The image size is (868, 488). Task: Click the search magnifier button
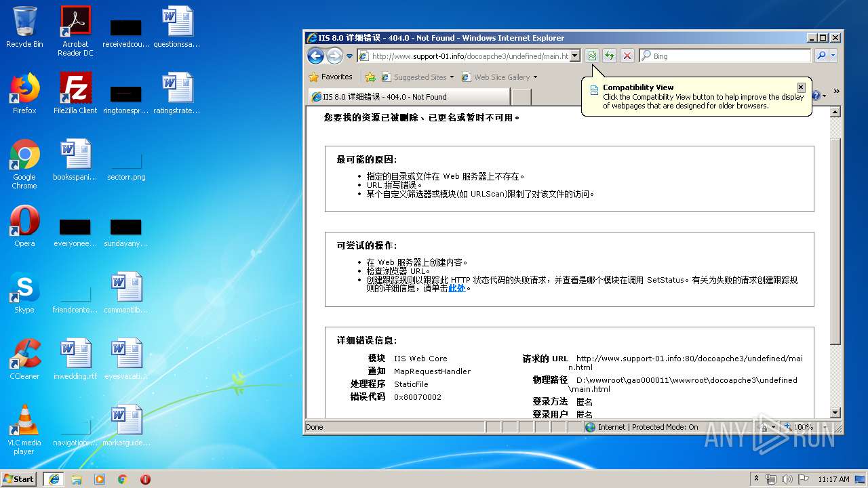pyautogui.click(x=821, y=56)
